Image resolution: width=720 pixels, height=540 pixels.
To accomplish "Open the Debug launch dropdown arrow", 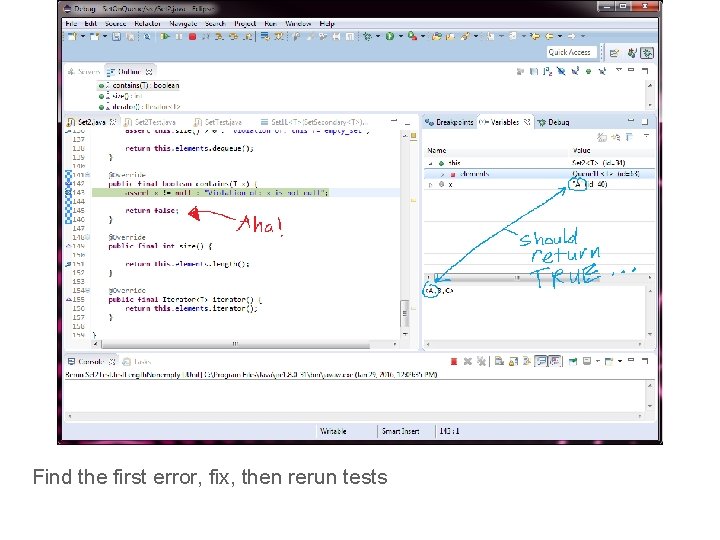I will pyautogui.click(x=377, y=36).
